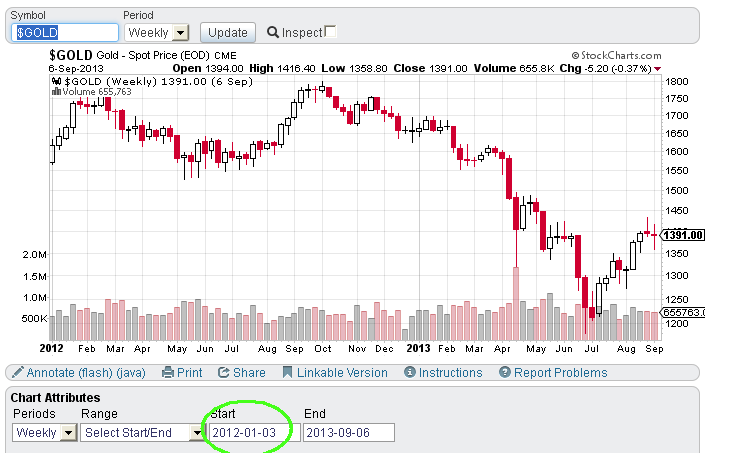Click the share arrow icon

coord(223,373)
